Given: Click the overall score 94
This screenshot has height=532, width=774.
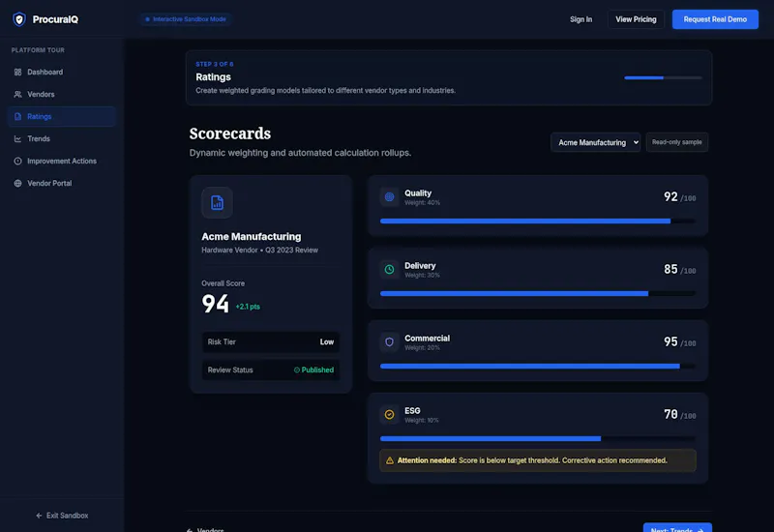Looking at the screenshot, I should [215, 304].
